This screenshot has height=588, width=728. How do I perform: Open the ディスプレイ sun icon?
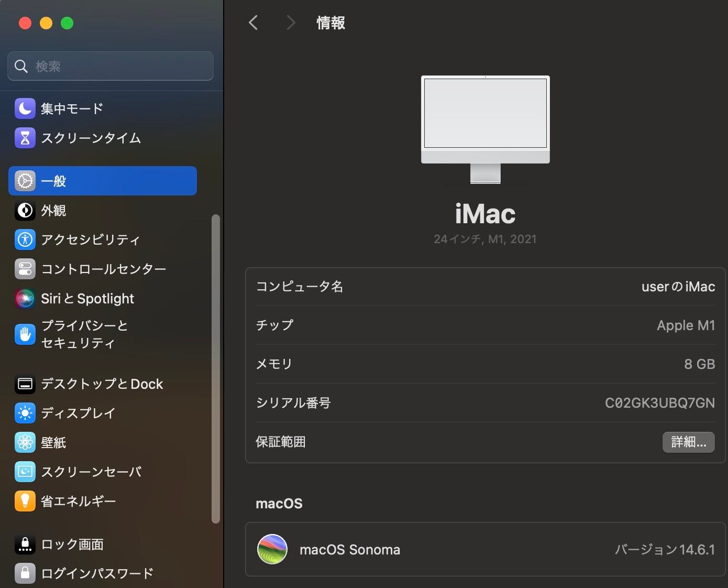pyautogui.click(x=25, y=413)
